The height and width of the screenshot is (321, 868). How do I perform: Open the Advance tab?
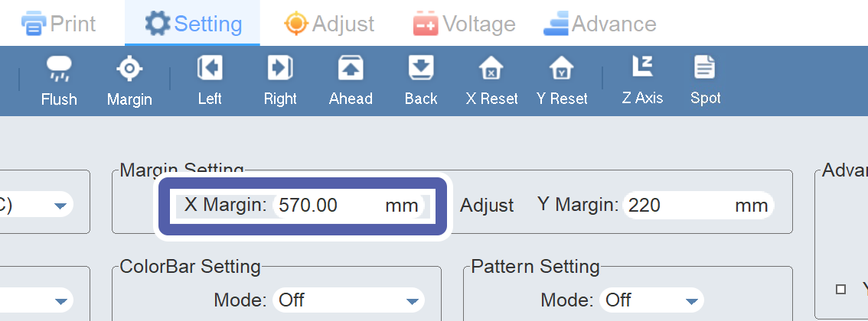(600, 24)
